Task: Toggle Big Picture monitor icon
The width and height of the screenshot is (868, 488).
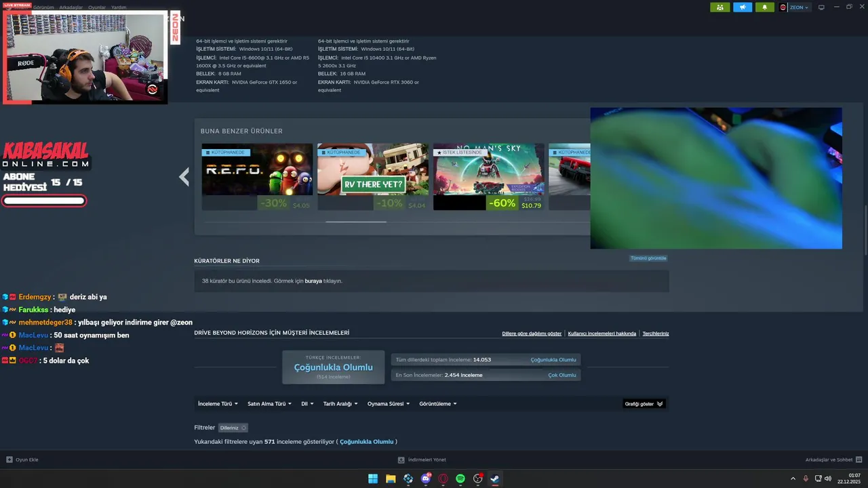Action: pos(821,7)
